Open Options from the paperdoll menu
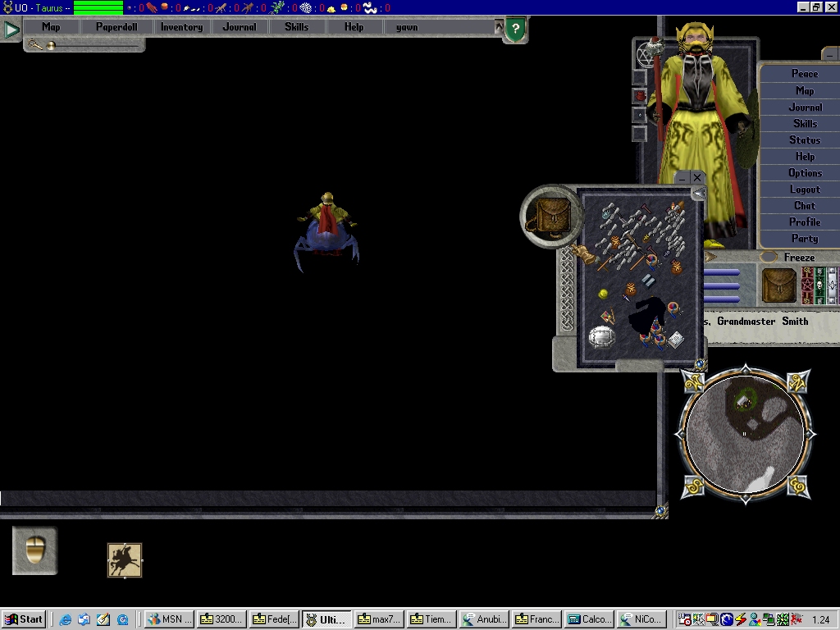 pos(804,173)
